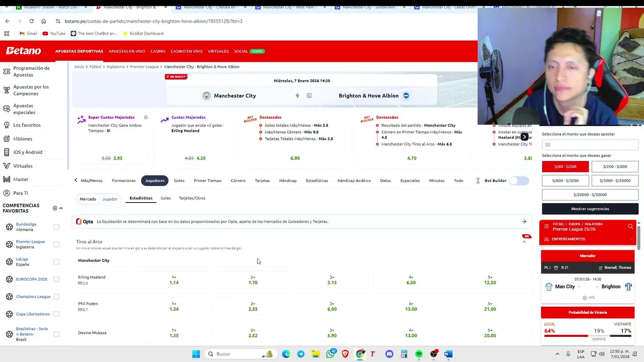The width and height of the screenshot is (644, 362).
Task: Click the Betano logo
Action: tap(23, 51)
